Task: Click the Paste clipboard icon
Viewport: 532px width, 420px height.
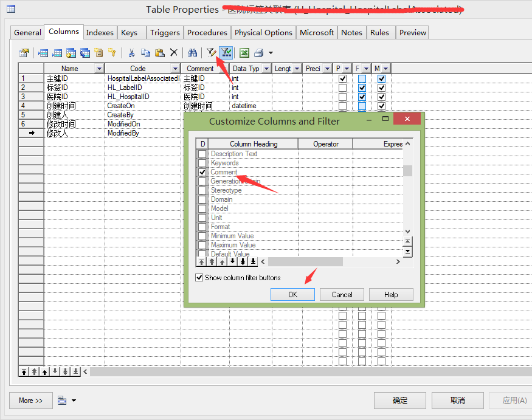Action: (159, 53)
